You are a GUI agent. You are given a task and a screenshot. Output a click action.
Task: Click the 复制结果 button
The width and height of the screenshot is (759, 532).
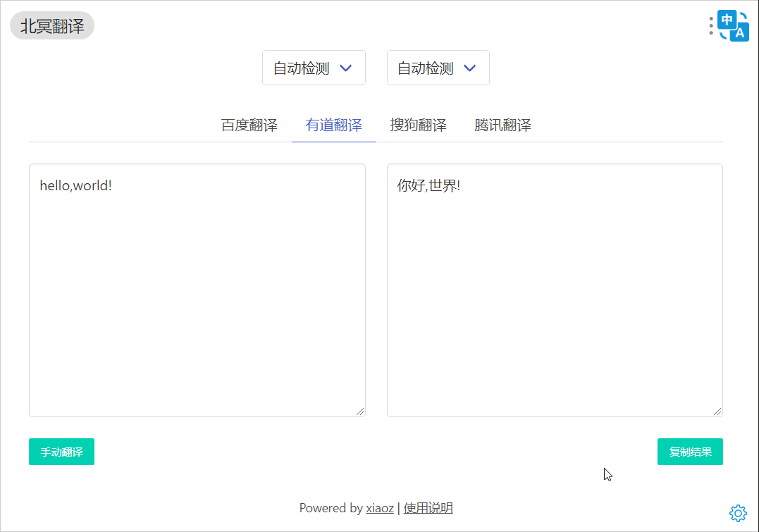(690, 452)
